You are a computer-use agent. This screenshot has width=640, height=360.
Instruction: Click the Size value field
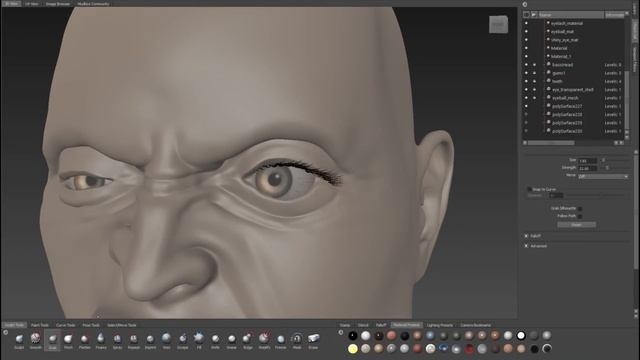(588, 160)
